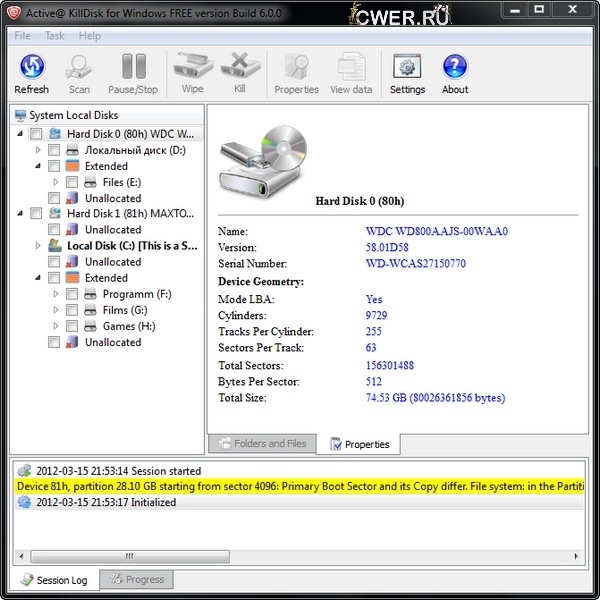Click the Refresh toolbar icon

pos(31,74)
